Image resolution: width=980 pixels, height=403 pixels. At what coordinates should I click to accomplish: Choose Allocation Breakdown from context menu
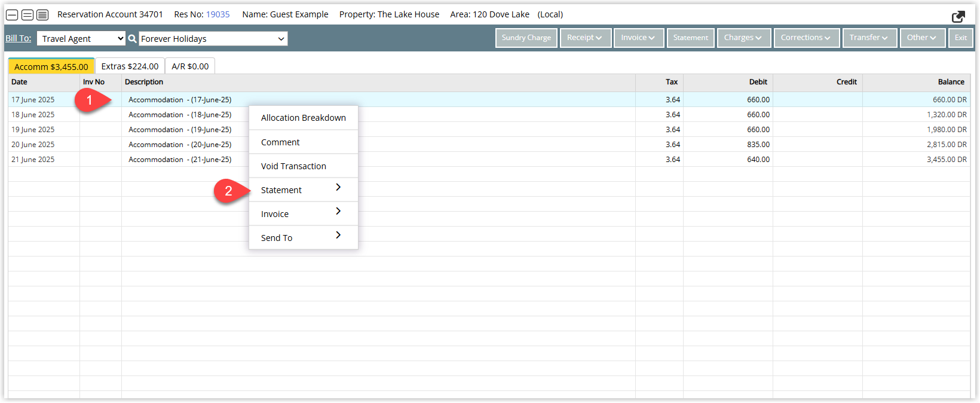[x=304, y=118]
